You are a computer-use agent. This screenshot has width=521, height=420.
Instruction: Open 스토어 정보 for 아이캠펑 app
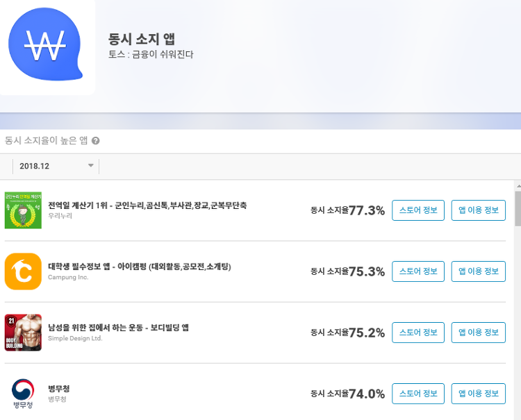(x=418, y=271)
